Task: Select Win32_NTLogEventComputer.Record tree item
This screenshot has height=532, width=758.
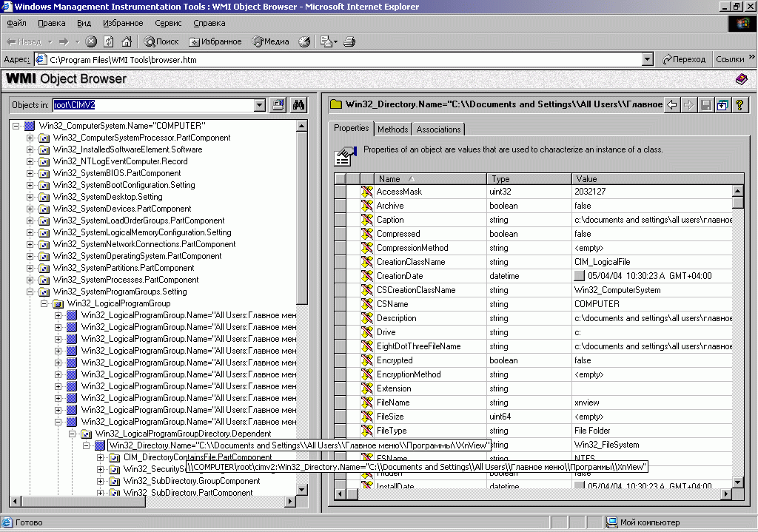Action: click(120, 161)
